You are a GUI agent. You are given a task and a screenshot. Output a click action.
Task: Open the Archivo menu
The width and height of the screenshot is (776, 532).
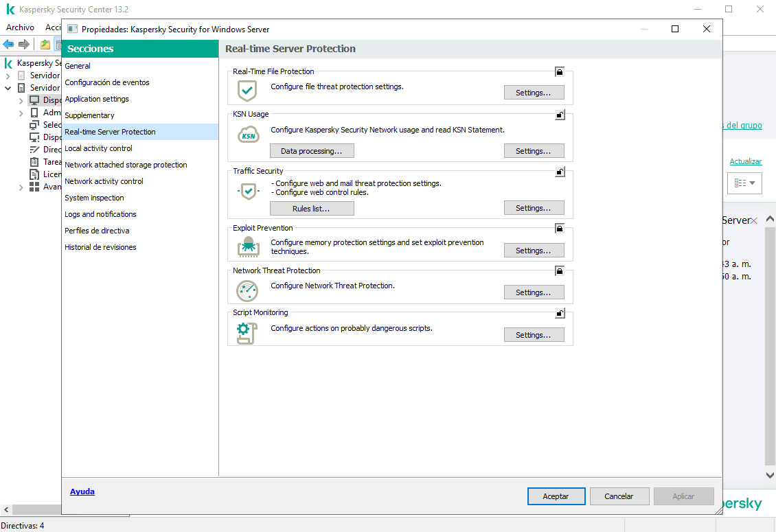click(20, 27)
